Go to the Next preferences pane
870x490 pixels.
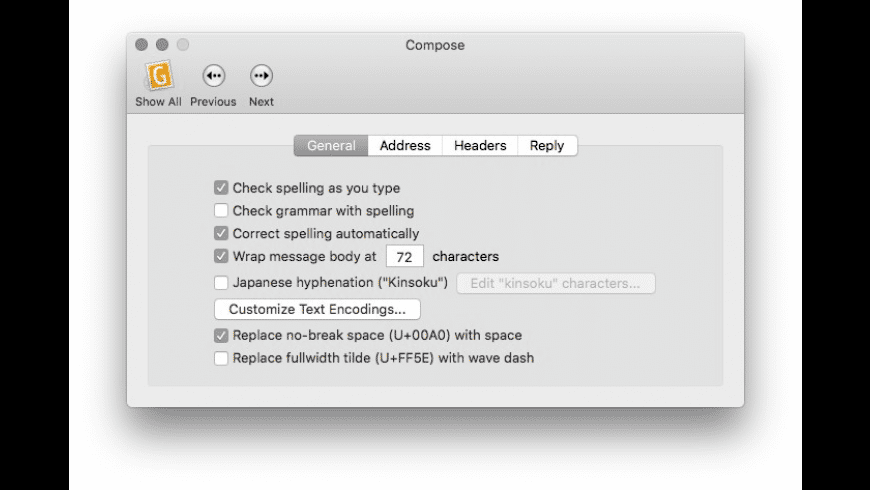coord(261,76)
